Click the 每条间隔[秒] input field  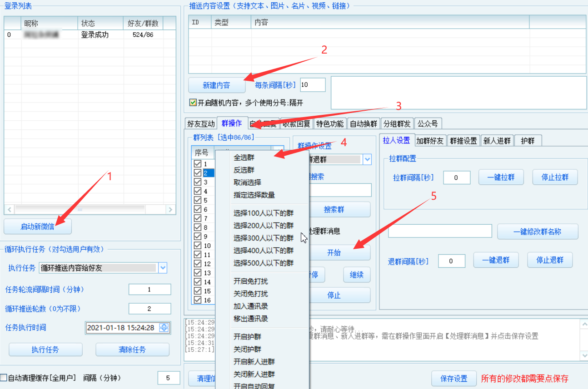tap(313, 85)
